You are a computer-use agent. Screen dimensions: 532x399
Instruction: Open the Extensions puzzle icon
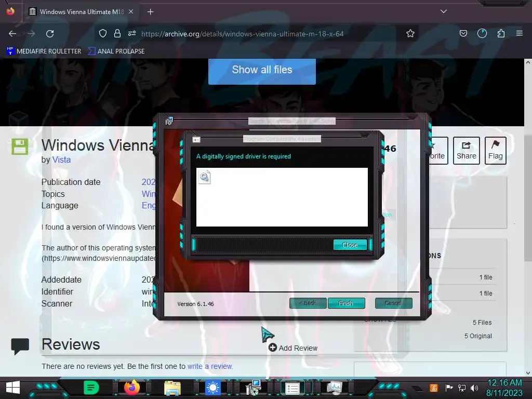tap(501, 34)
